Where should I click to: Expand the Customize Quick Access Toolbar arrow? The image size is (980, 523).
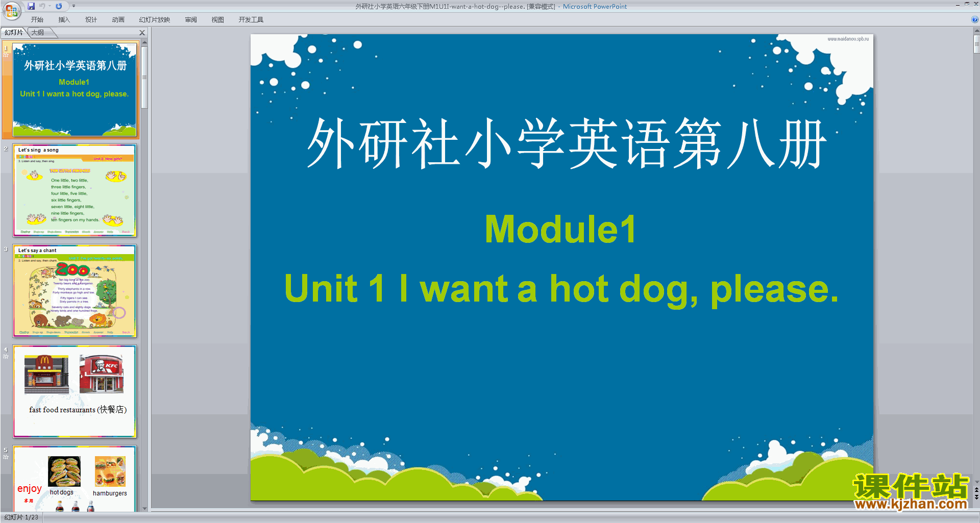tap(73, 6)
